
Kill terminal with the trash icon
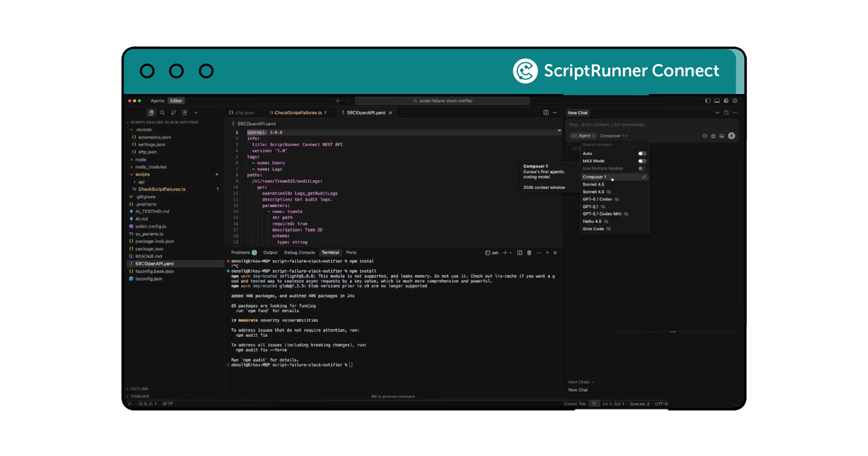coord(529,253)
